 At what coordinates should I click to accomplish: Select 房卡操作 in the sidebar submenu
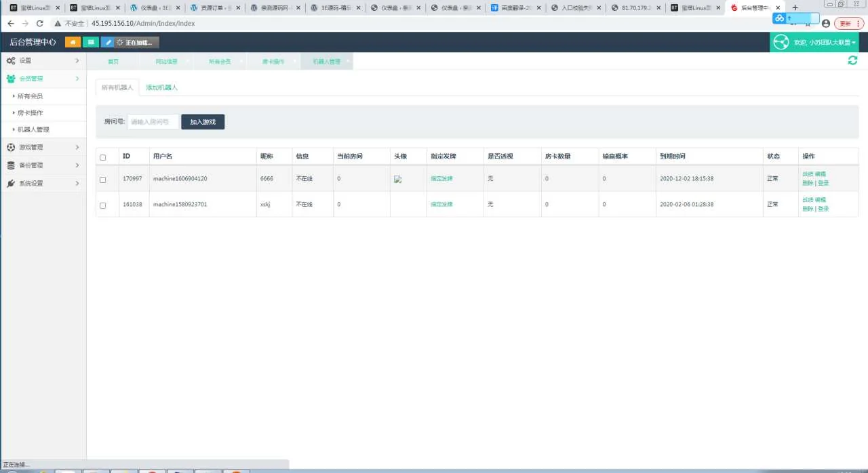tap(31, 112)
